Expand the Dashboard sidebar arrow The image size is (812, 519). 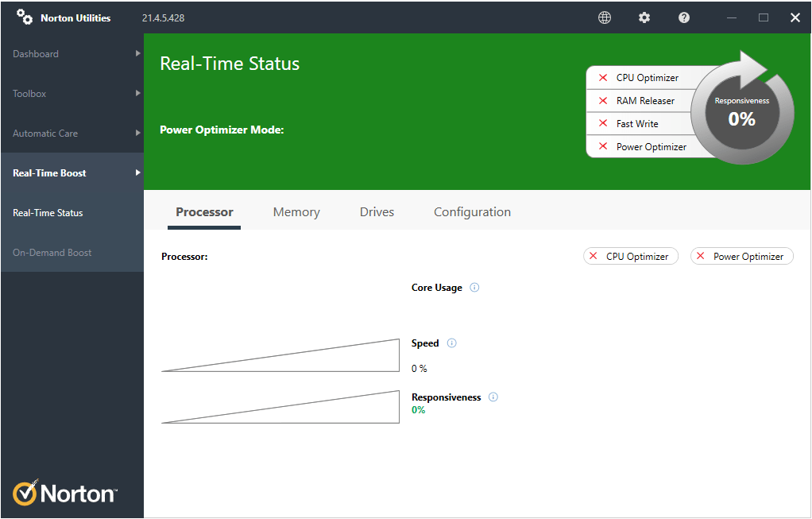pyautogui.click(x=137, y=53)
